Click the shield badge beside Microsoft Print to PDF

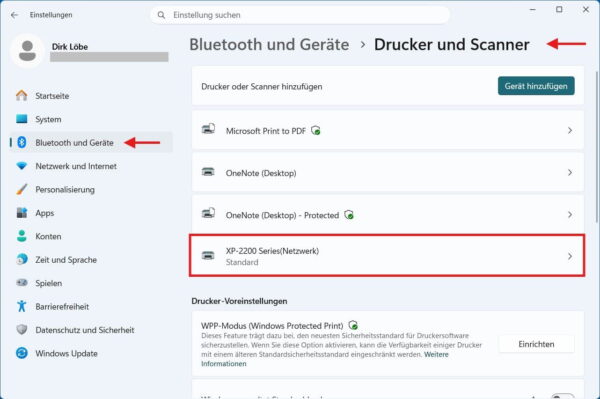[x=316, y=131]
